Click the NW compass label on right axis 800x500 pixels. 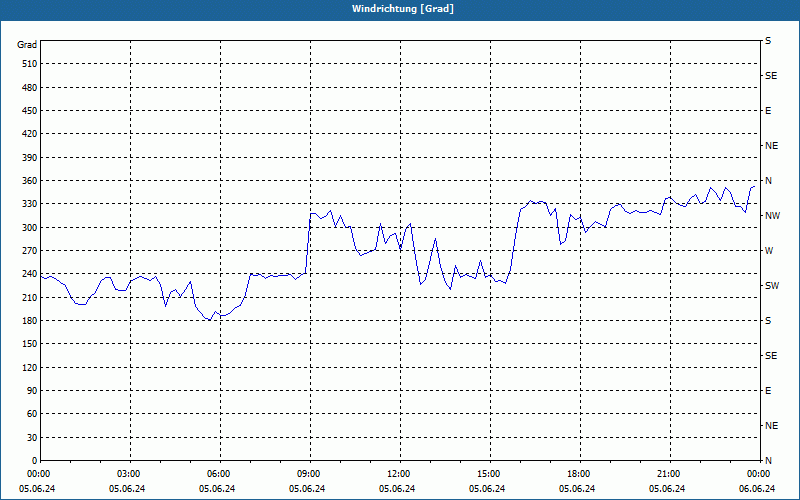[x=772, y=216]
